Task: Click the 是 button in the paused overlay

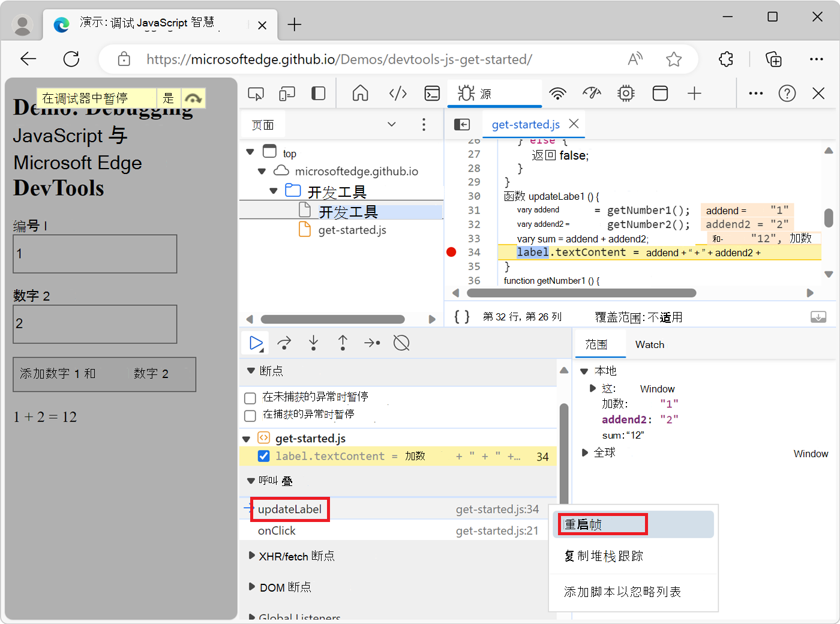Action: [169, 98]
